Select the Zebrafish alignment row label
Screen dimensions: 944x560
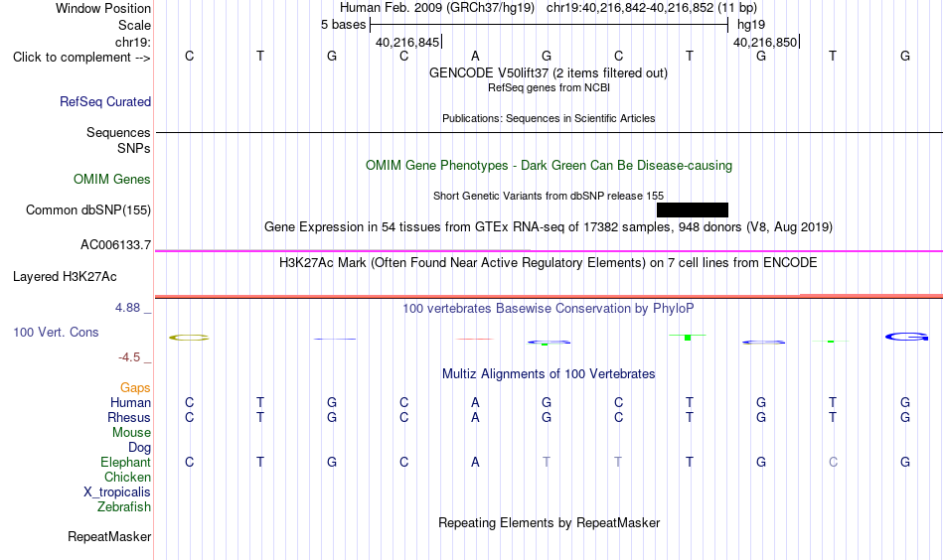(124, 506)
